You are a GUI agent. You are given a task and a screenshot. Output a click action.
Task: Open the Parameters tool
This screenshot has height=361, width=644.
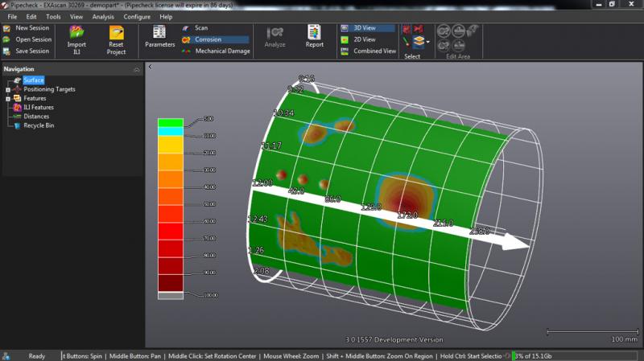click(x=159, y=32)
